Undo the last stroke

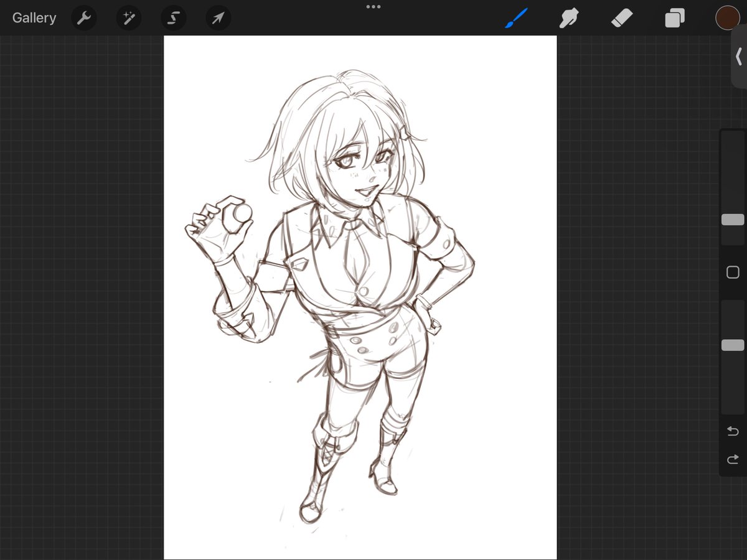click(733, 431)
